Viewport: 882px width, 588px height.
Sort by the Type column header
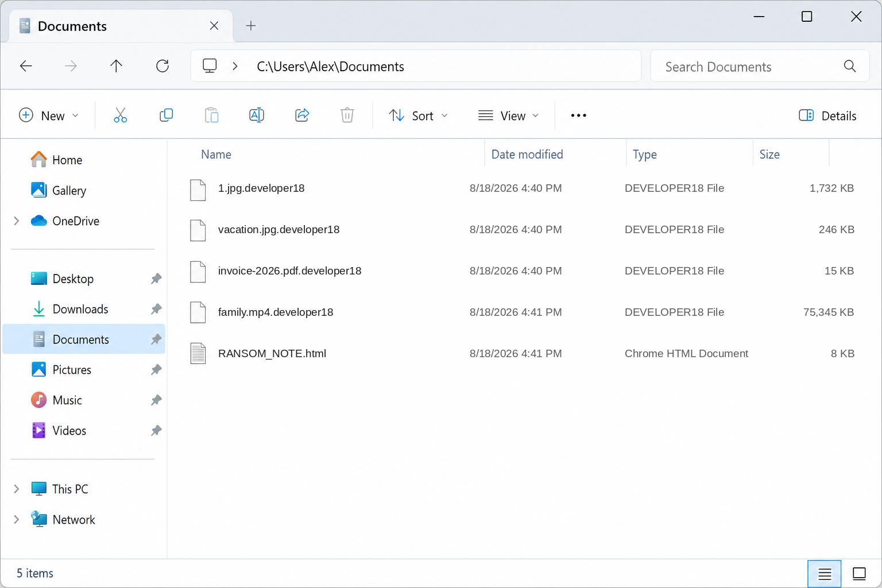644,154
